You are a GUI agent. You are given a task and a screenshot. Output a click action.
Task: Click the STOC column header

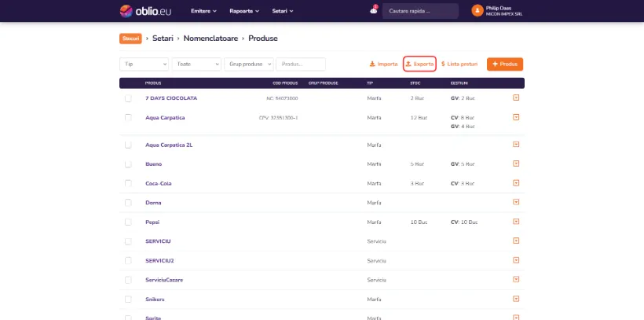click(x=415, y=83)
